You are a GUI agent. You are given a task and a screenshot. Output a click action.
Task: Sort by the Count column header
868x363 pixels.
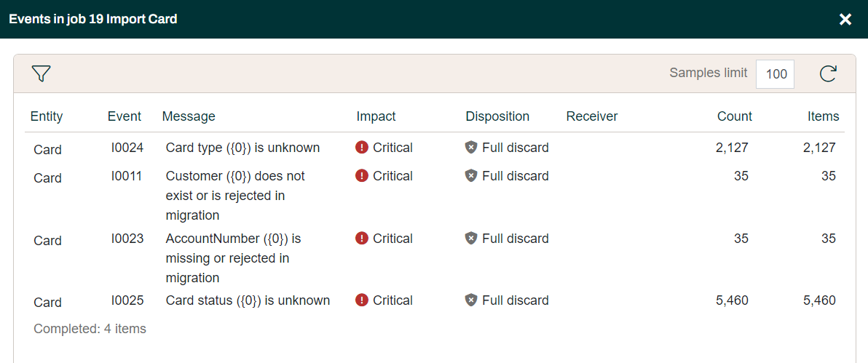(x=734, y=116)
